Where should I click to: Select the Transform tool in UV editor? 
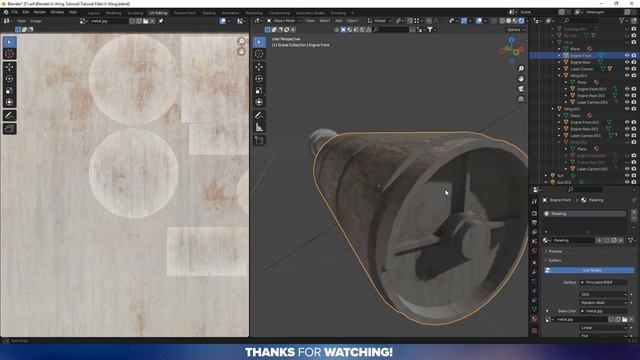tap(9, 102)
